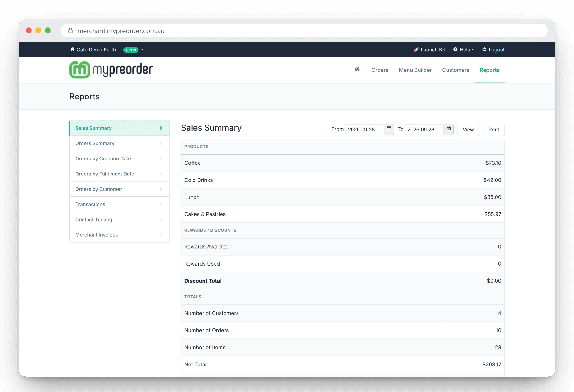Image resolution: width=574 pixels, height=392 pixels.
Task: Select the Reports tab
Action: tap(489, 70)
